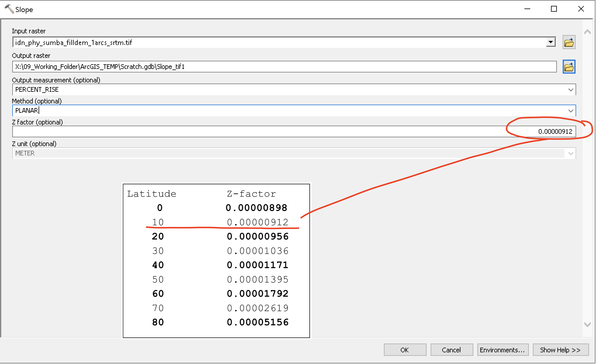Click the Latitude Z-factor reference table image

click(216, 261)
